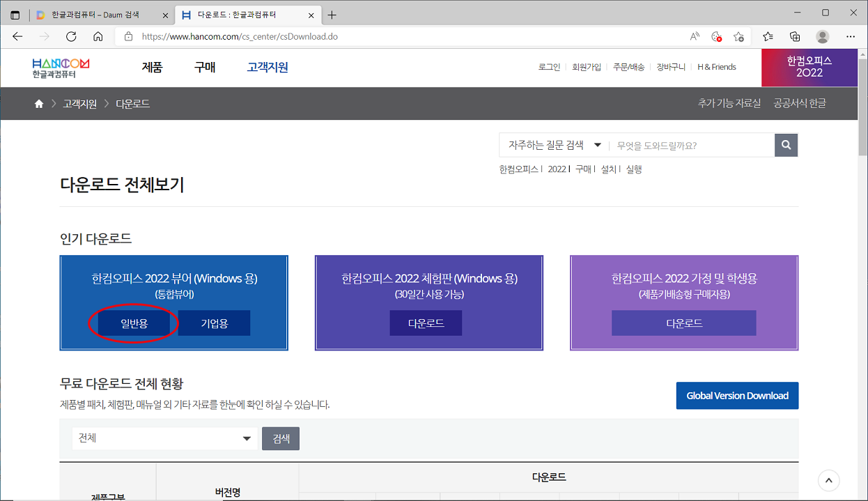Open H & Friends link
This screenshot has width=868, height=501.
pos(717,67)
